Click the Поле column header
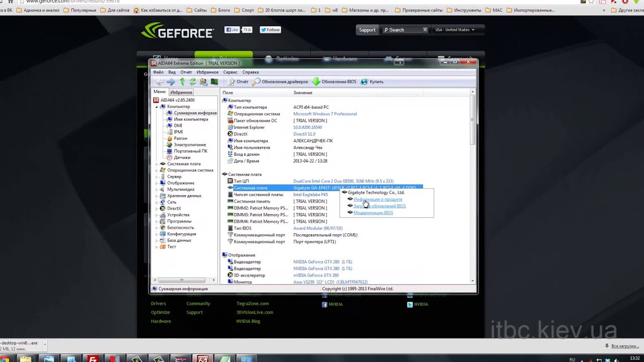 (257, 93)
